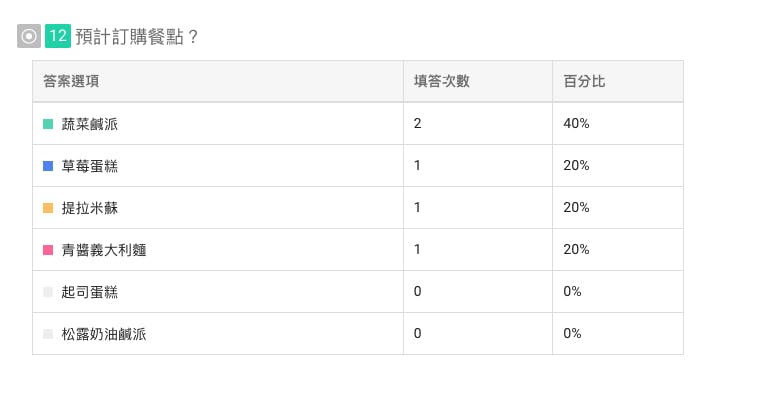Select the 松露奶油鹹派 answer label
This screenshot has width=757, height=403.
[x=104, y=334]
